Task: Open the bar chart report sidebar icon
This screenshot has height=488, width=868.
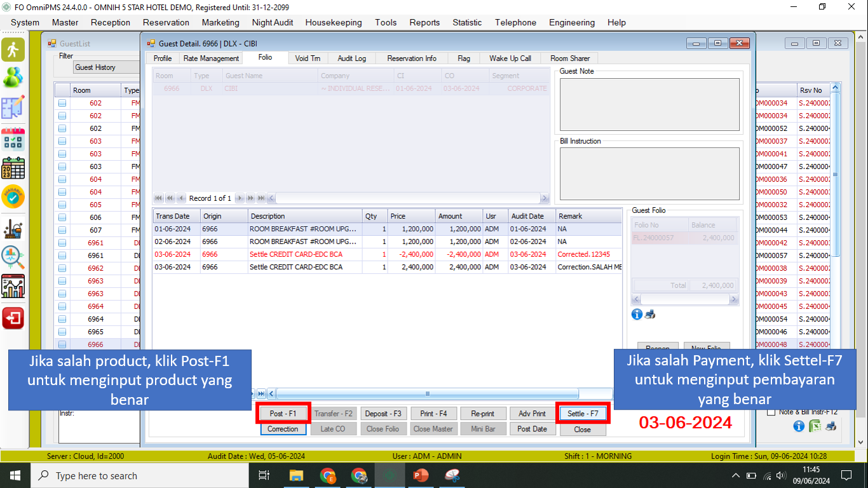Action: pos(13,287)
